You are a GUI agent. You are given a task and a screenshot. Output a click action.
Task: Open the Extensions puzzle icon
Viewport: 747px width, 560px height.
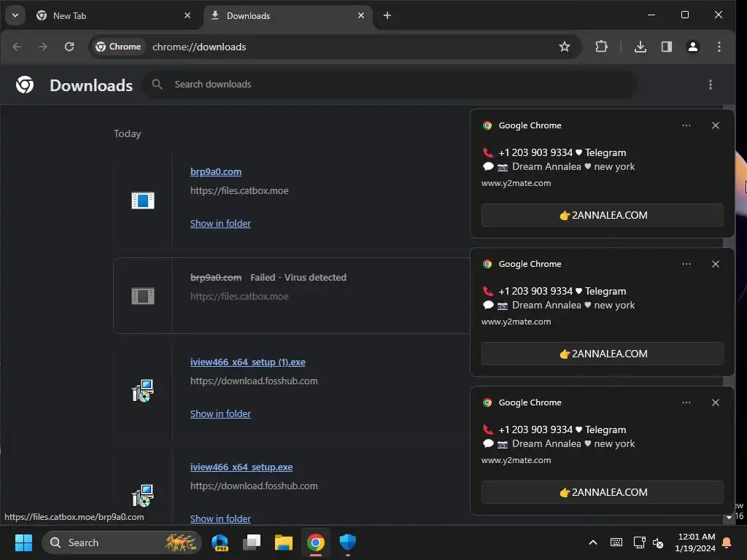pos(601,47)
